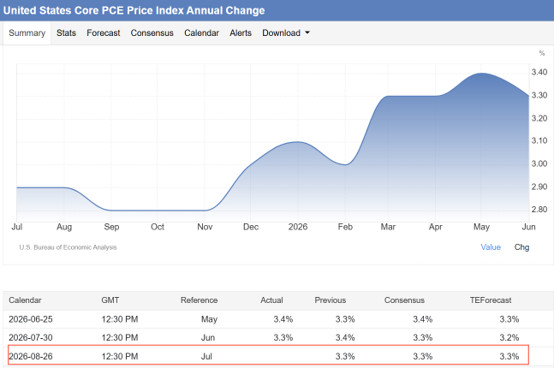Click the Actual column header
The height and width of the screenshot is (368, 554).
pos(272,300)
